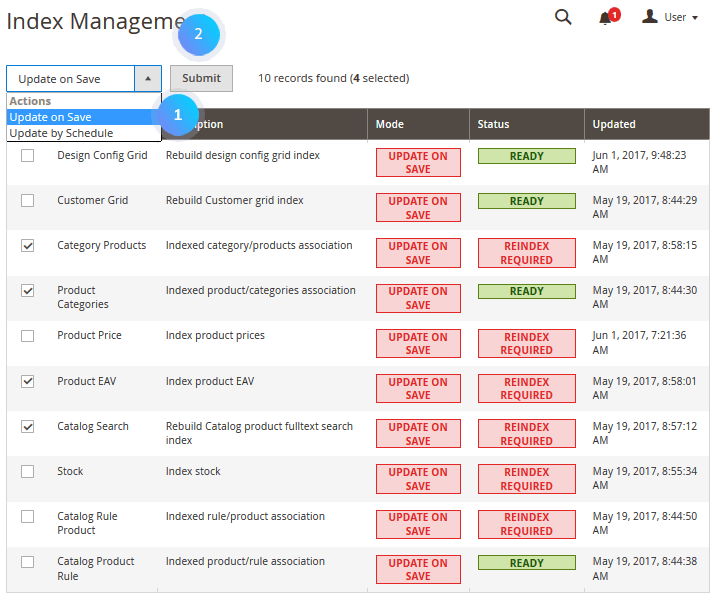Click the Submit button
The height and width of the screenshot is (601, 718).
coord(201,78)
